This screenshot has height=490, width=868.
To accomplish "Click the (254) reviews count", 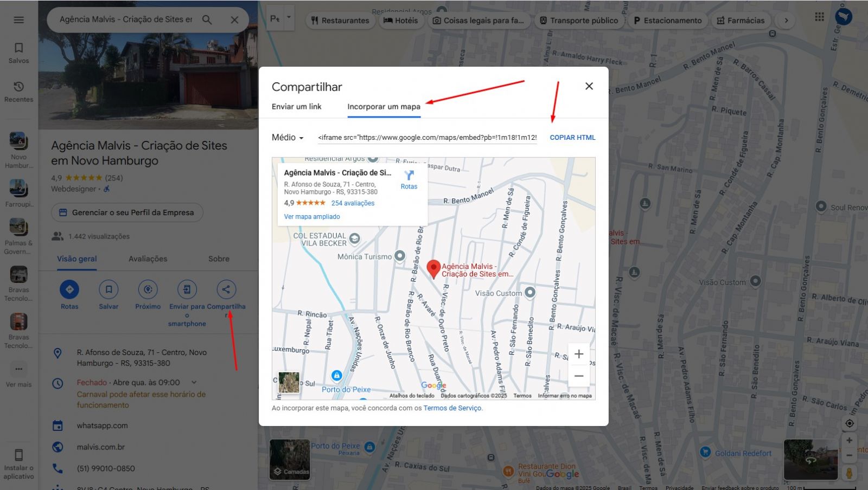I will coord(114,178).
